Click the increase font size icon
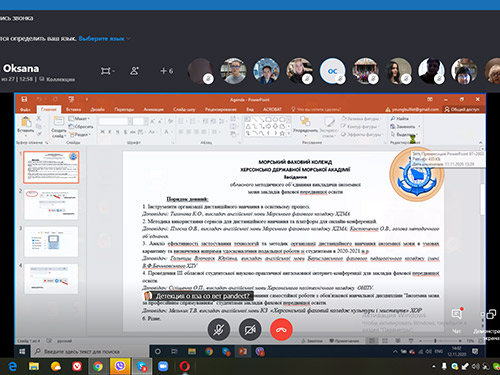Viewport: 500px width, 375px height. 153,121
